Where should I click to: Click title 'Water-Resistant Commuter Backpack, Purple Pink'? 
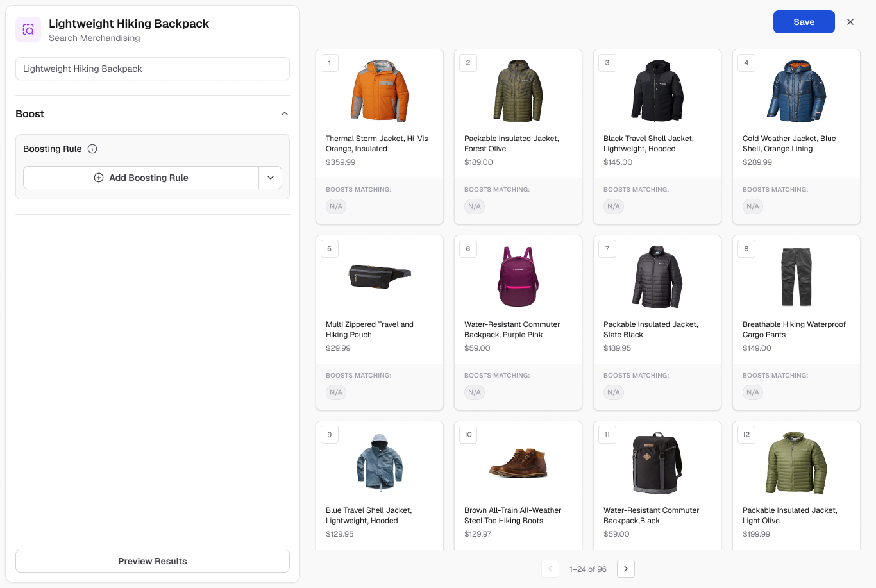pyautogui.click(x=512, y=330)
